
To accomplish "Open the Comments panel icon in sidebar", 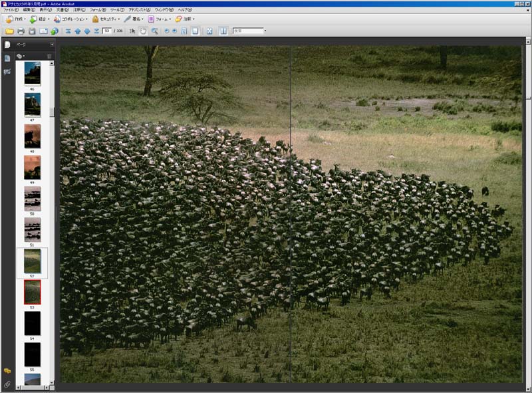I will 7,370.
